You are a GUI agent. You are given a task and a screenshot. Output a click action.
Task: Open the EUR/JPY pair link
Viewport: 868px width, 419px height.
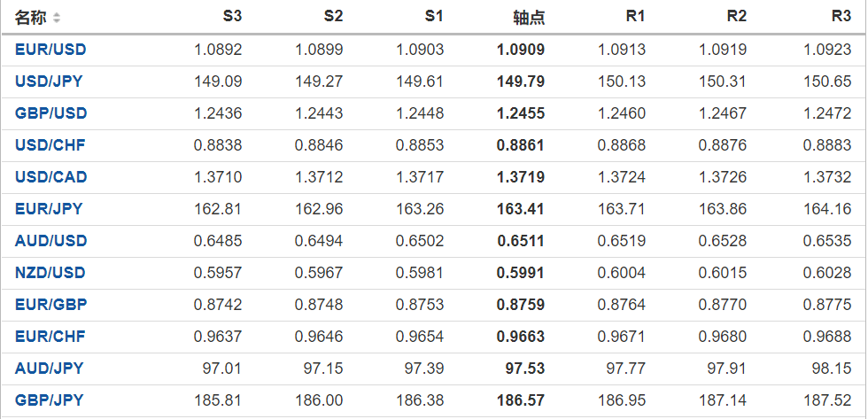tap(49, 209)
